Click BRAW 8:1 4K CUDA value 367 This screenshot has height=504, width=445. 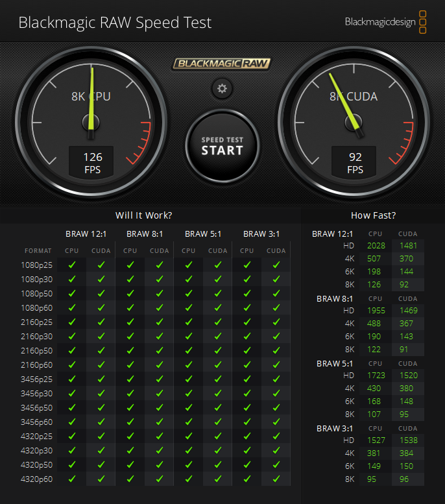pyautogui.click(x=406, y=324)
